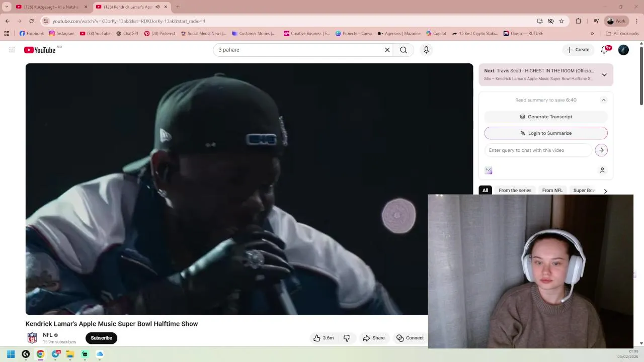Open YouTube notifications bell
The height and width of the screenshot is (362, 644).
(604, 50)
